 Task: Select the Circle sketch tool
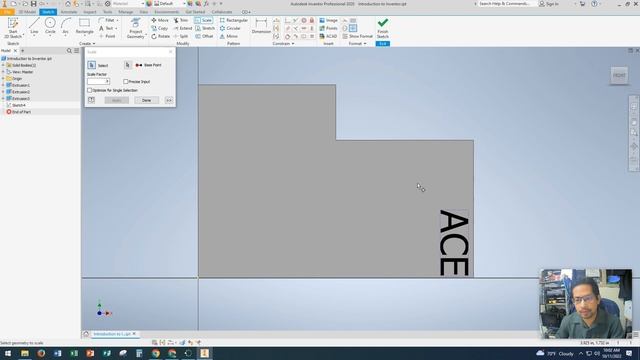pyautogui.click(x=50, y=26)
